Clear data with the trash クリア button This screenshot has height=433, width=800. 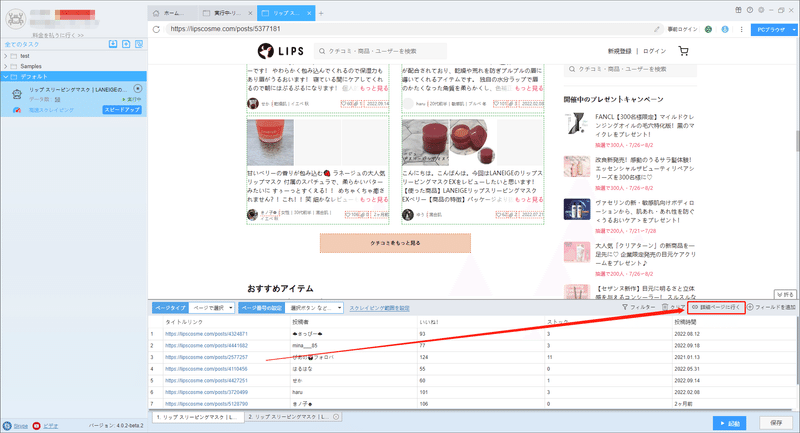point(673,308)
